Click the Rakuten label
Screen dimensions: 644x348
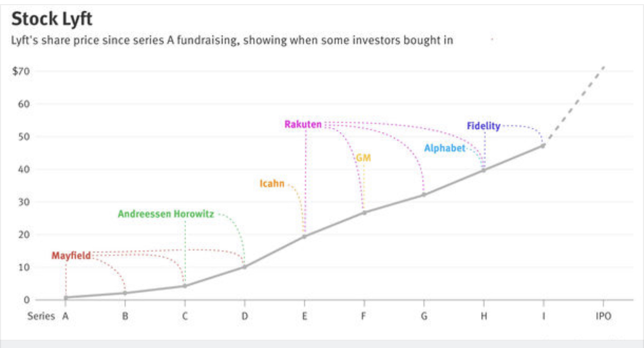(303, 124)
